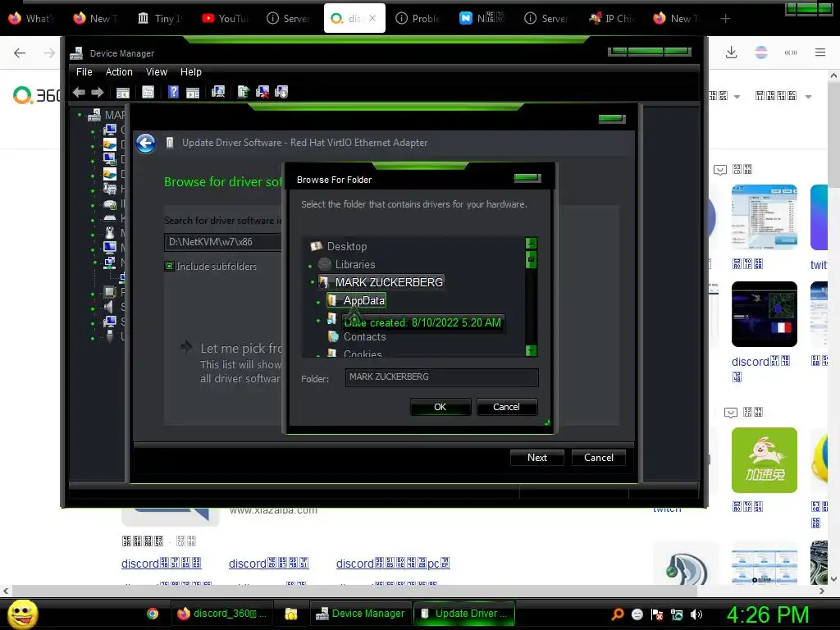Click the Device Manager forward arrow toolbar icon
The height and width of the screenshot is (630, 840).
click(x=97, y=92)
